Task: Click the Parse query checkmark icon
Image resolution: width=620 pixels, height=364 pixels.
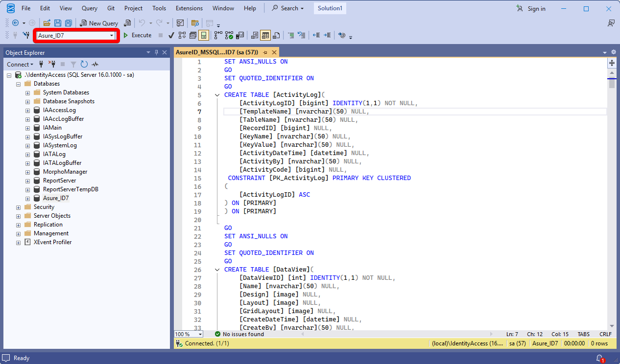Action: point(171,35)
